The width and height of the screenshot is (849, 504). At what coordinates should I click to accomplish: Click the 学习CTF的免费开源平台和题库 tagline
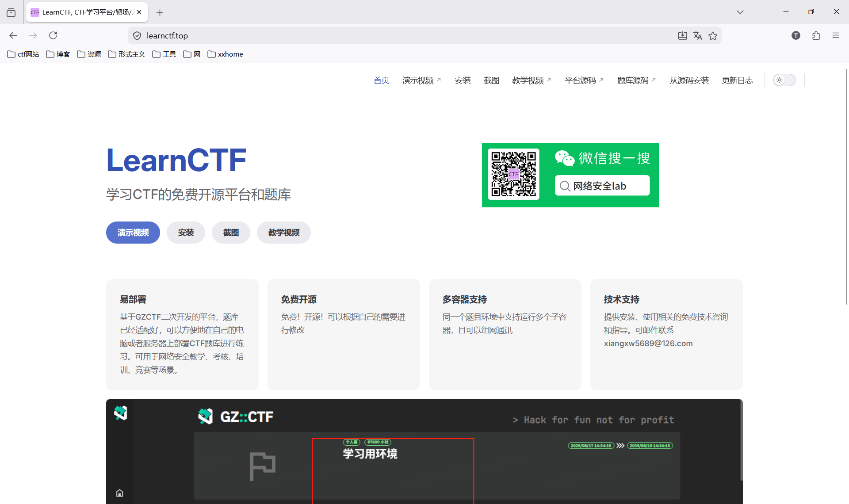(x=199, y=195)
